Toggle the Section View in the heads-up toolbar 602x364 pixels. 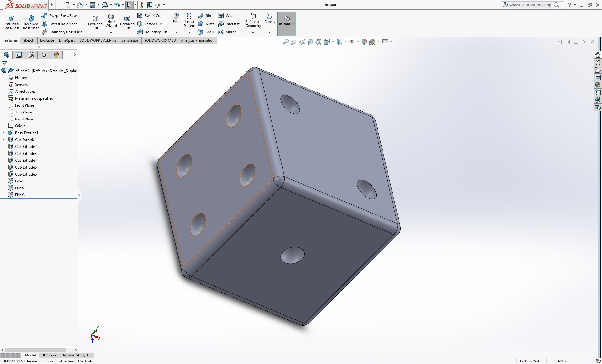click(310, 41)
